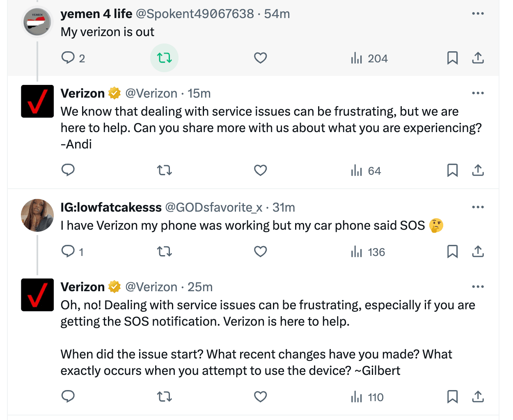Bookmark Verizon's reply from Andi
This screenshot has height=420, width=513.
tap(452, 170)
